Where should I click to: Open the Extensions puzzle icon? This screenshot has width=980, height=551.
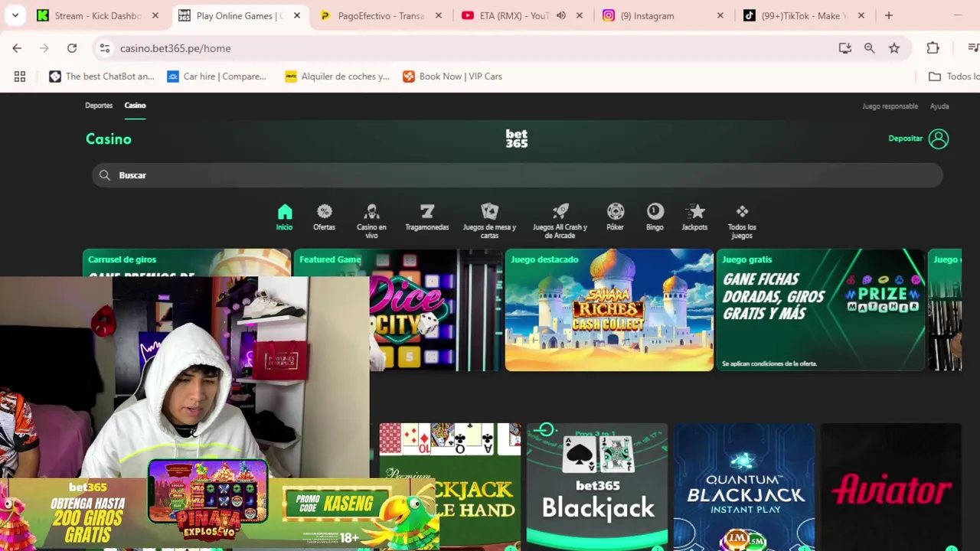point(933,48)
